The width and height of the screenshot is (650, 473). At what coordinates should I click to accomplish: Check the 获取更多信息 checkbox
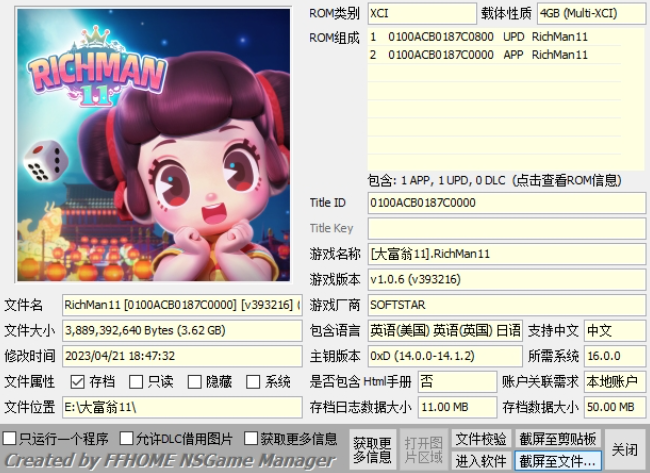pyautogui.click(x=251, y=438)
